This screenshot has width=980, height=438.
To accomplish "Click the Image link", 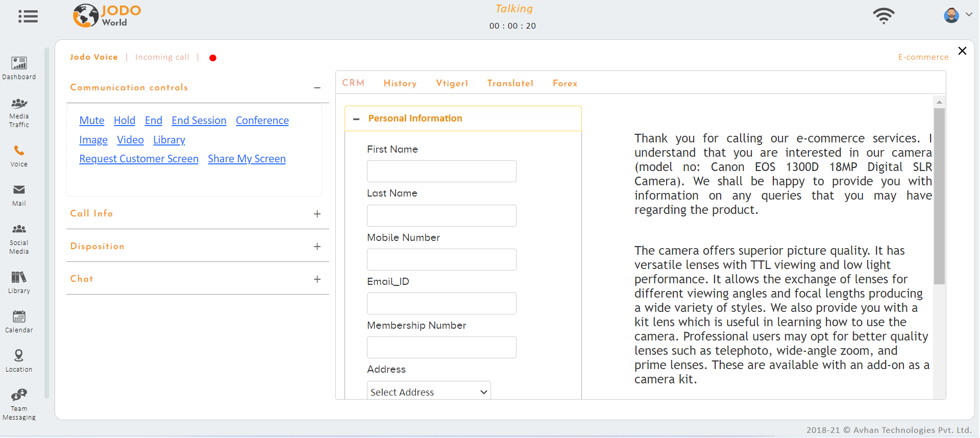I will (x=93, y=140).
